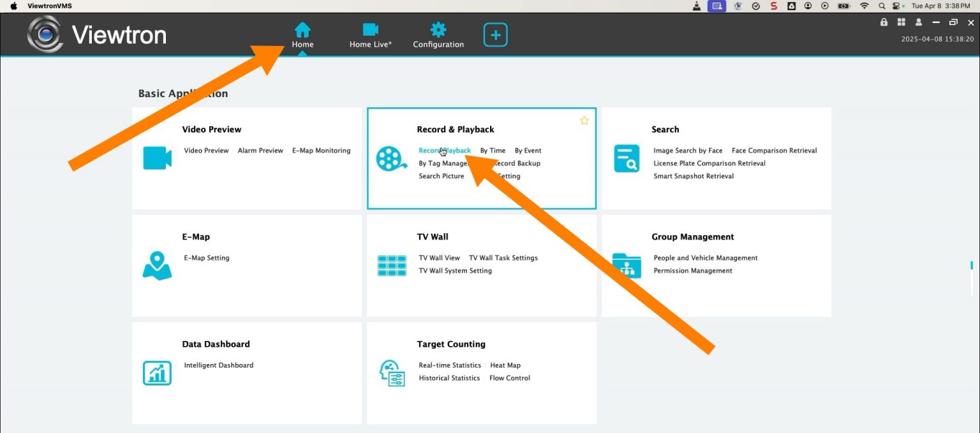This screenshot has height=433, width=980.
Task: Click the Data Dashboard chart icon
Action: pos(157,372)
